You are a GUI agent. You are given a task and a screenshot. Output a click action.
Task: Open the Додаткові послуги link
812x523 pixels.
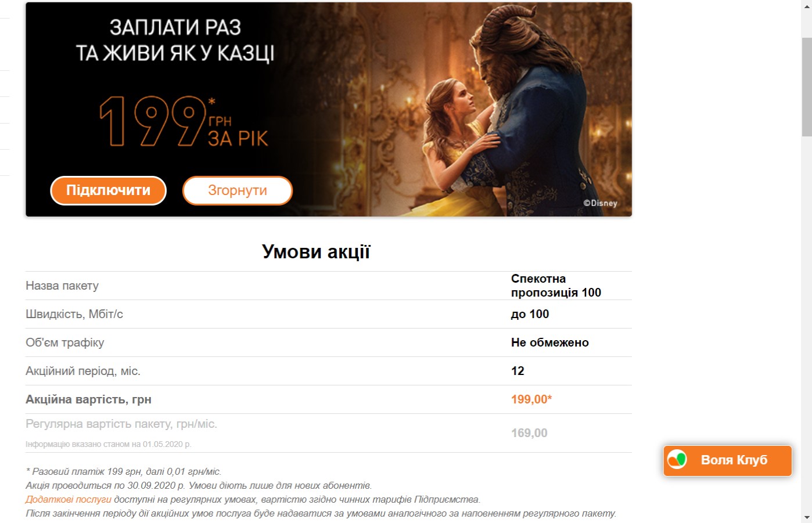pyautogui.click(x=69, y=499)
